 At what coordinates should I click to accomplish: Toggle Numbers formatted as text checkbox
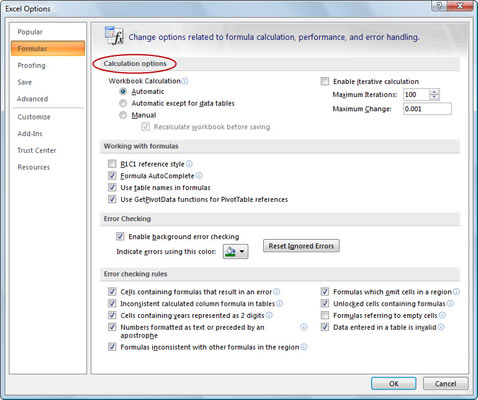[x=112, y=327]
